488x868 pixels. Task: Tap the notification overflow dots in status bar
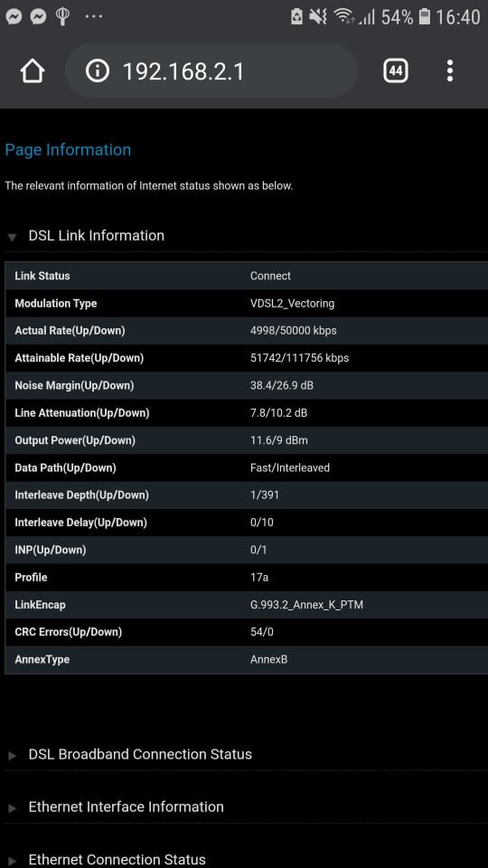tap(94, 16)
